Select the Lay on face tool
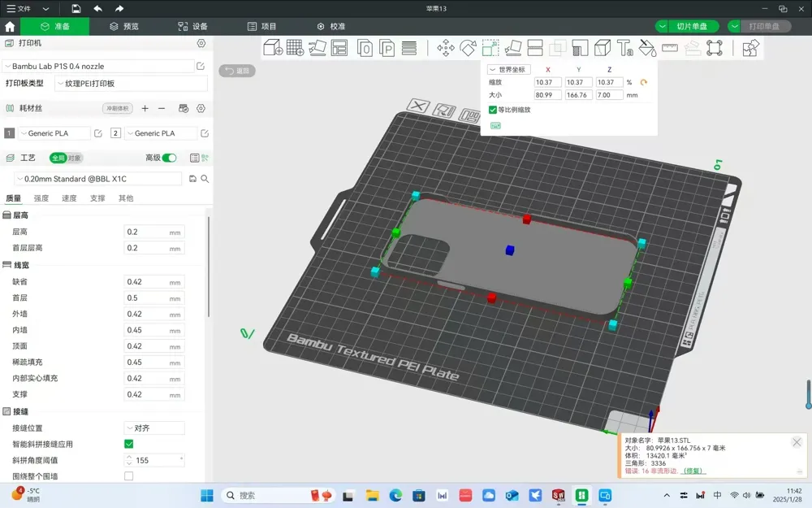The image size is (812, 508). [512, 48]
